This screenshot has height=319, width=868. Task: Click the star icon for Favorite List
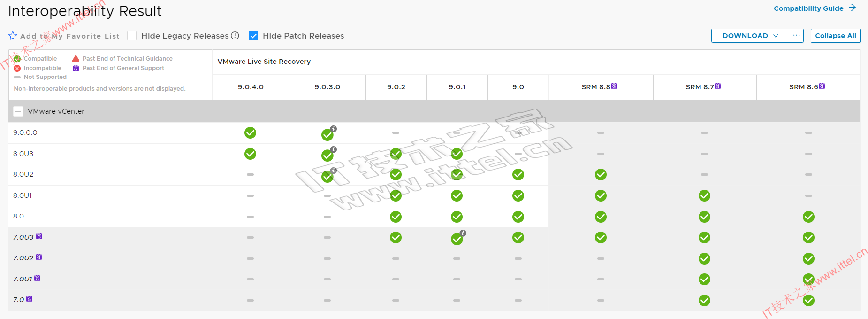point(13,36)
